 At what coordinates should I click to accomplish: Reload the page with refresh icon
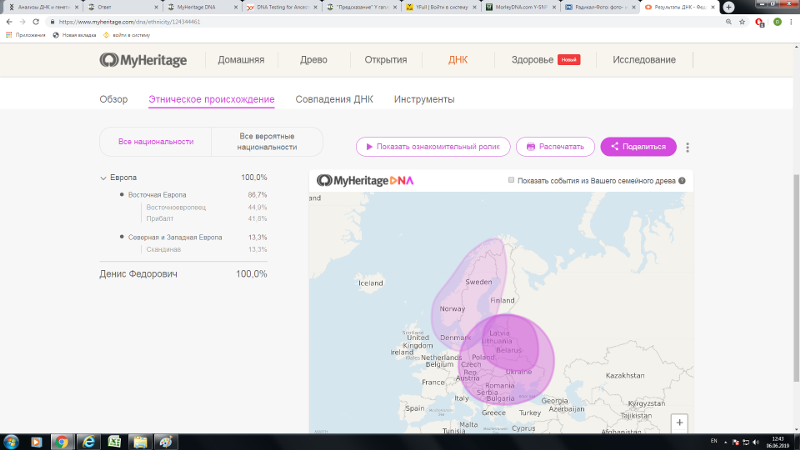tap(36, 22)
